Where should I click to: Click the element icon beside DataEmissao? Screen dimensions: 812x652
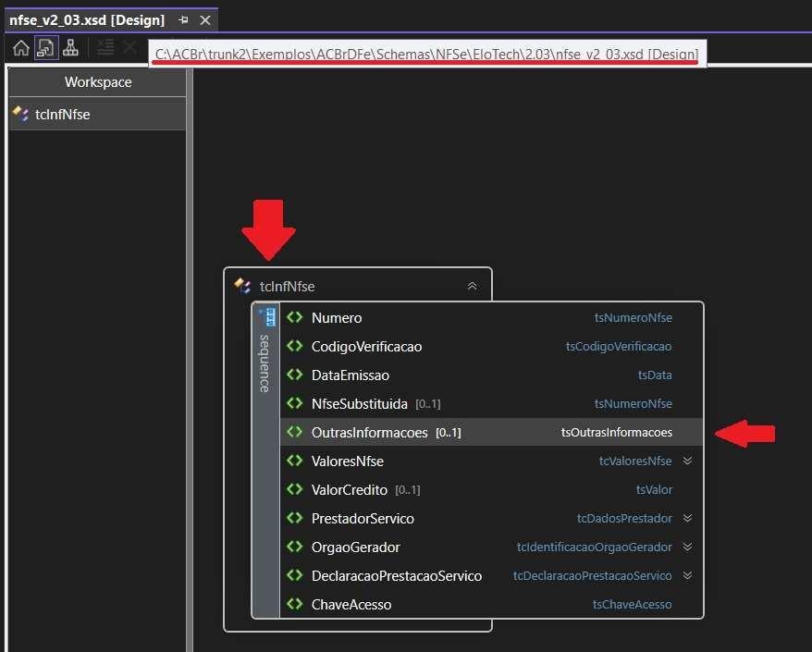(x=295, y=375)
